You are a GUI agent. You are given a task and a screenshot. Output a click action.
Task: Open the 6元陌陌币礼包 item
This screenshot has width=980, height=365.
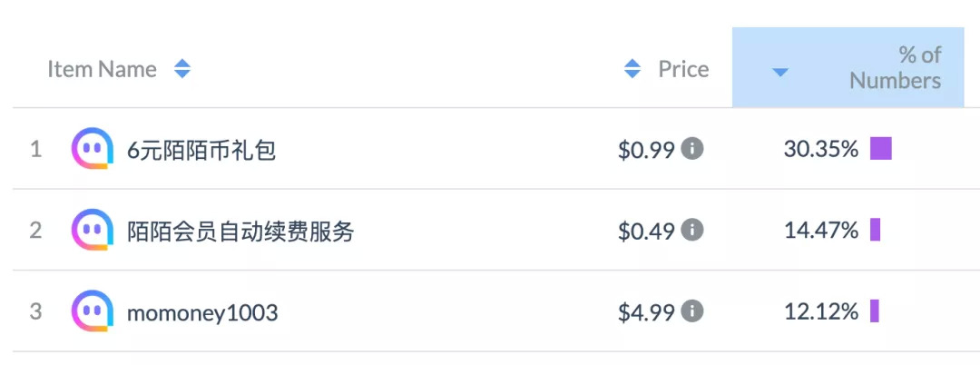tap(201, 150)
